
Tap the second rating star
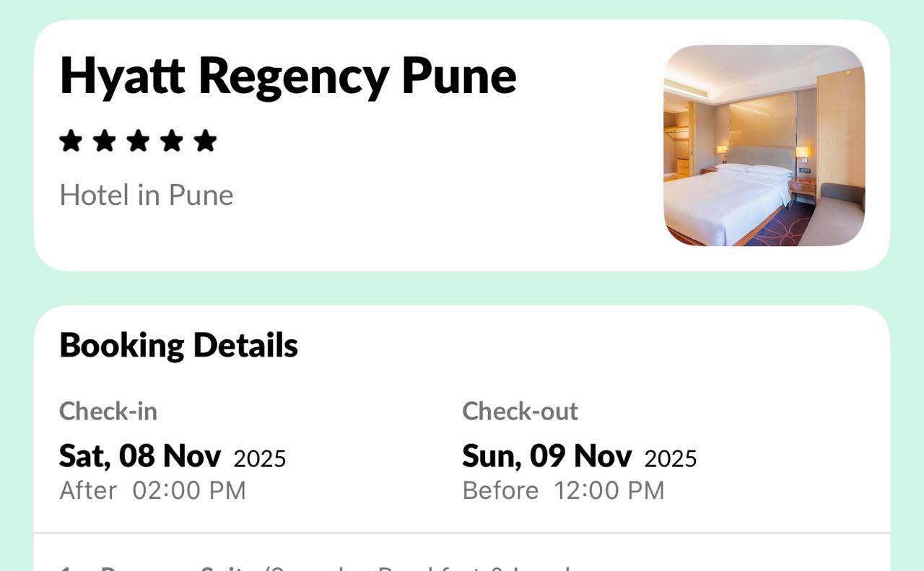pyautogui.click(x=105, y=141)
